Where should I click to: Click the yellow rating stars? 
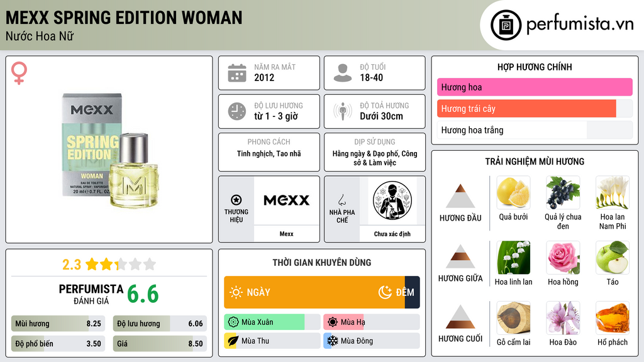coord(121,265)
